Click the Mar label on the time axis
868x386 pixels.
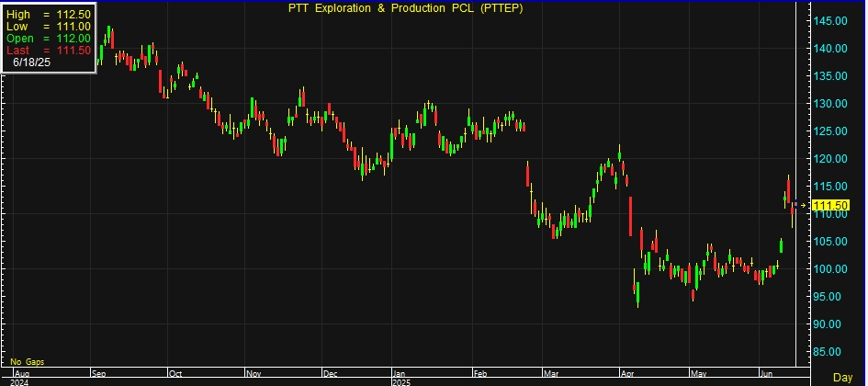tap(551, 374)
